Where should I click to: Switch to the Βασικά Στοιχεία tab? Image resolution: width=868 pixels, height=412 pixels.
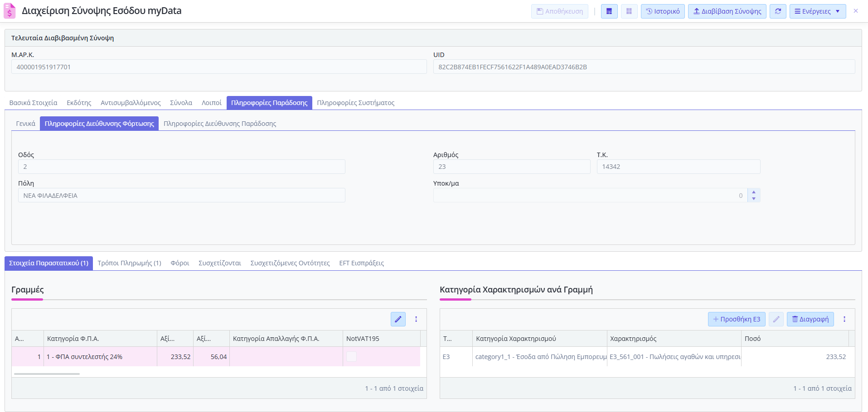pyautogui.click(x=34, y=103)
